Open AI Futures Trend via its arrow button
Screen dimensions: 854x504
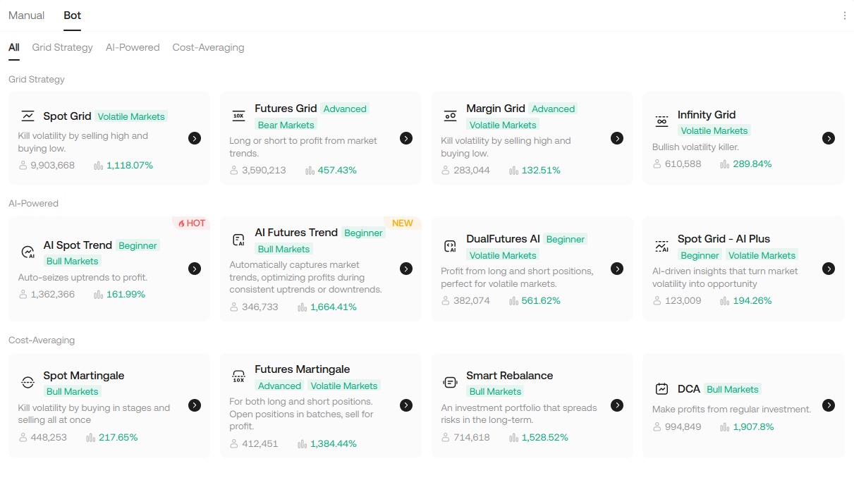(406, 269)
